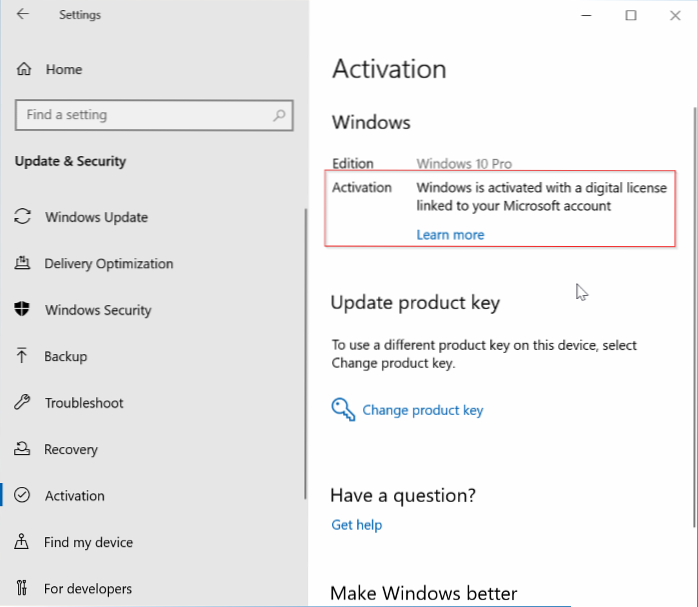This screenshot has height=607, width=698.
Task: Open the Learn more activation link
Action: (x=450, y=235)
